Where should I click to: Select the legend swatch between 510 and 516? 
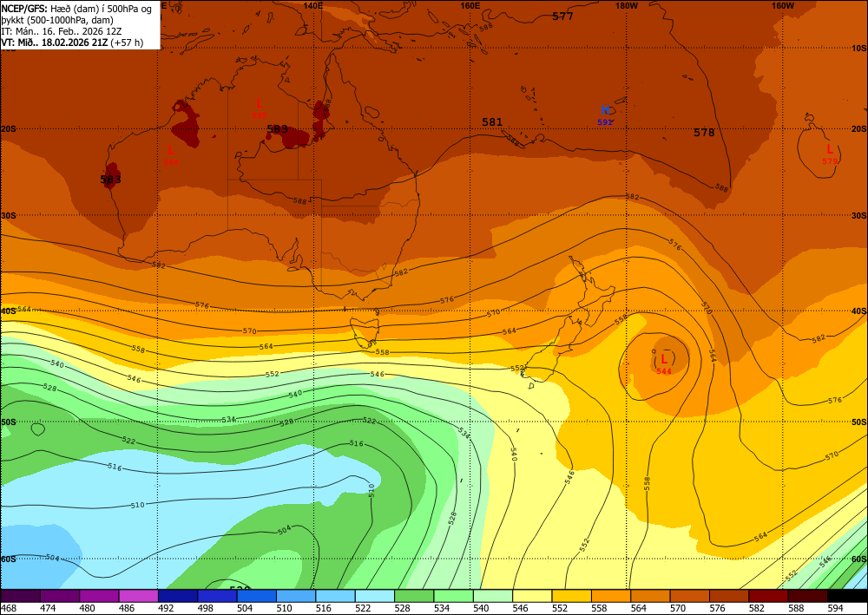click(x=296, y=596)
